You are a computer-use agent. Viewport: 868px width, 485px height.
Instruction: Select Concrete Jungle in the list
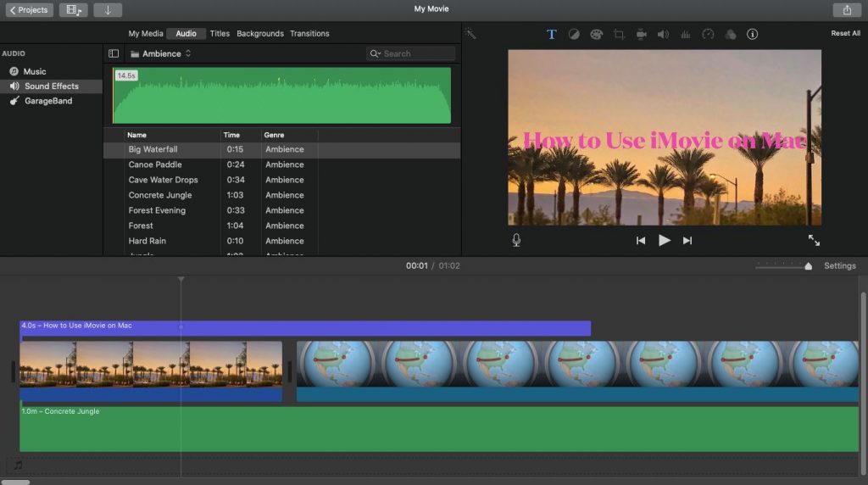pos(281,195)
